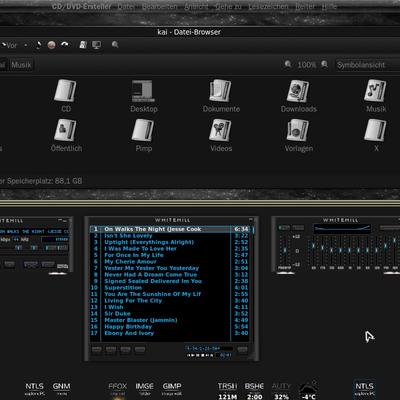Open the Symbolansicht view dropdown
400x400 pixels.
point(367,65)
